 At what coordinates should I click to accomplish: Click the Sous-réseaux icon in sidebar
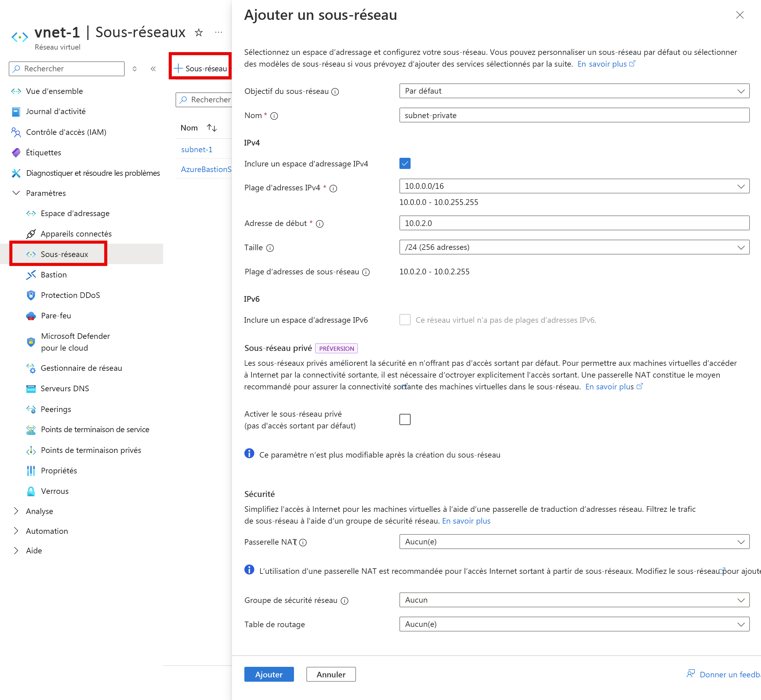[30, 254]
